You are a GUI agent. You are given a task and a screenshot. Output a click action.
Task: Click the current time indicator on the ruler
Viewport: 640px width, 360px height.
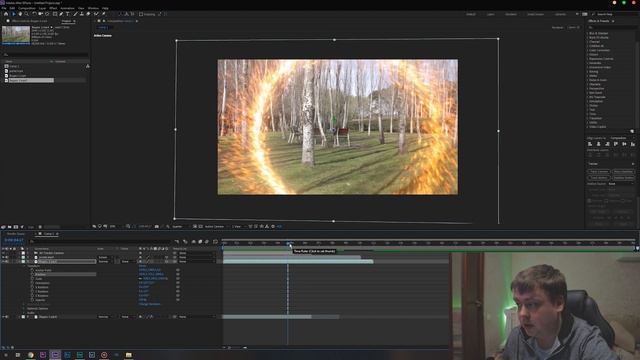pyautogui.click(x=289, y=243)
